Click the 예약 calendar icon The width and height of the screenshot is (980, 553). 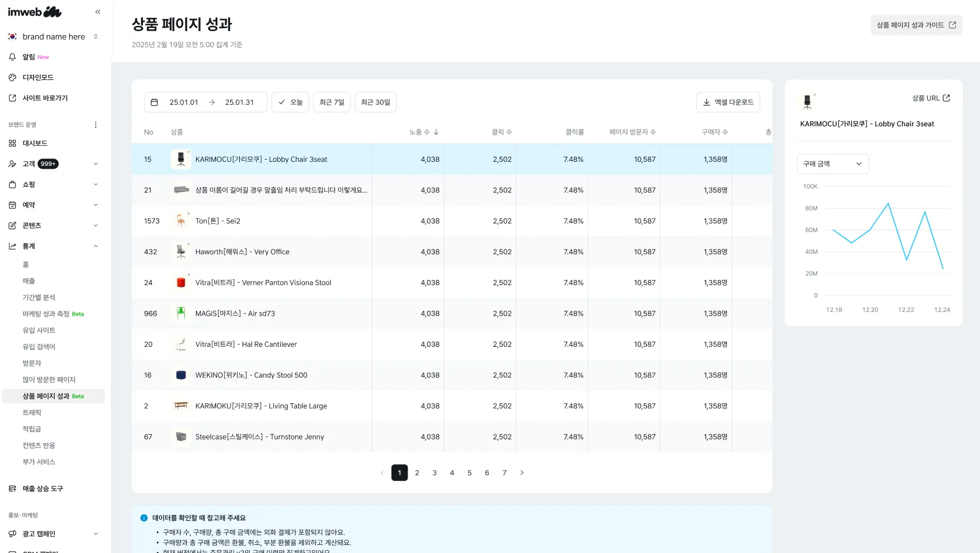[12, 205]
